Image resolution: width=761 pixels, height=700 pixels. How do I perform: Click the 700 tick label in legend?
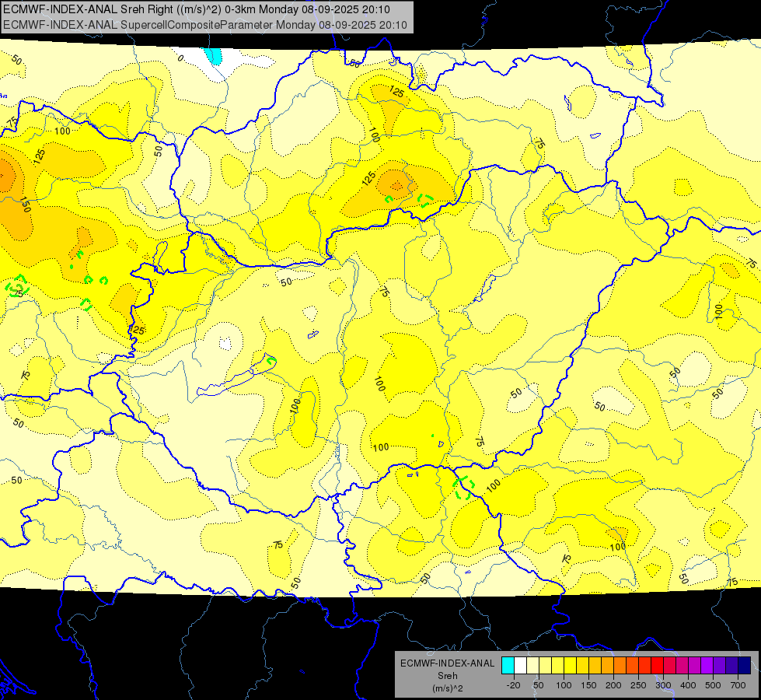click(738, 685)
